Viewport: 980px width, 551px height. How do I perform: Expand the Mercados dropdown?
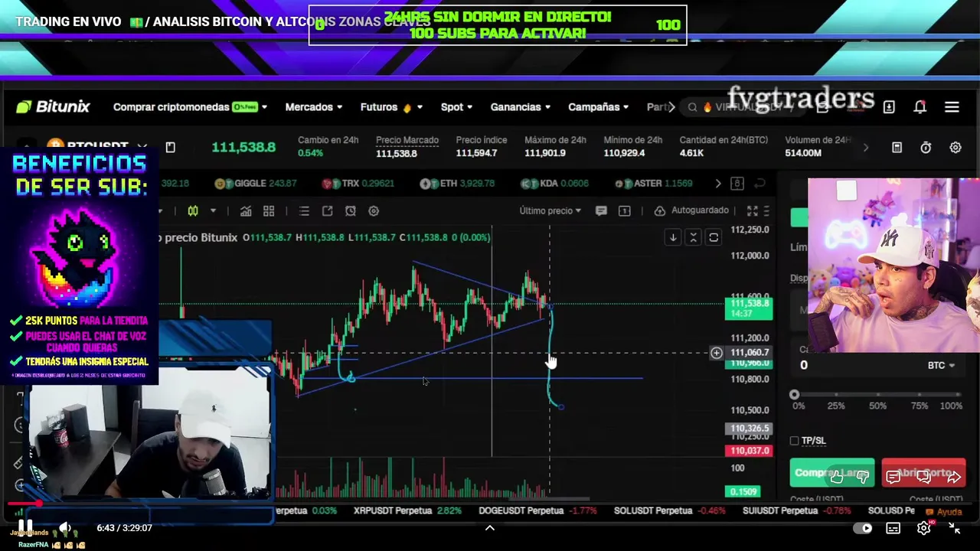tap(314, 107)
